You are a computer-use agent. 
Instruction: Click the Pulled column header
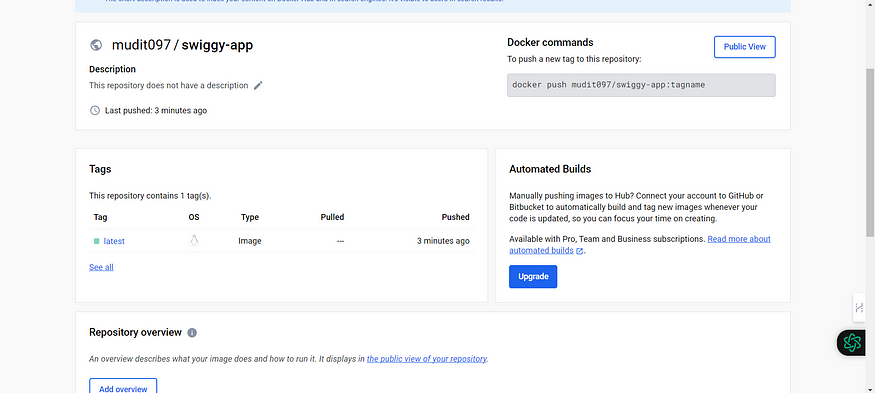(x=332, y=217)
